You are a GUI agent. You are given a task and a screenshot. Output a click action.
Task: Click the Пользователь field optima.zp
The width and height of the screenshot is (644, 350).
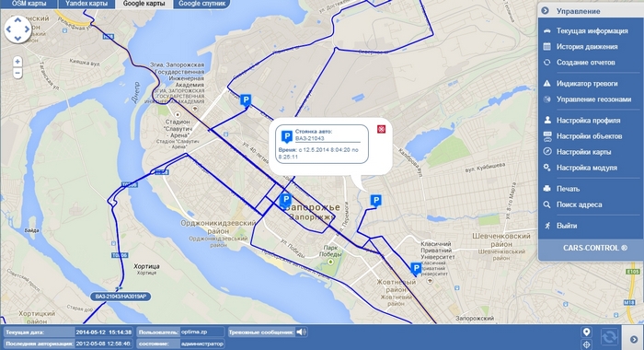[x=202, y=332]
